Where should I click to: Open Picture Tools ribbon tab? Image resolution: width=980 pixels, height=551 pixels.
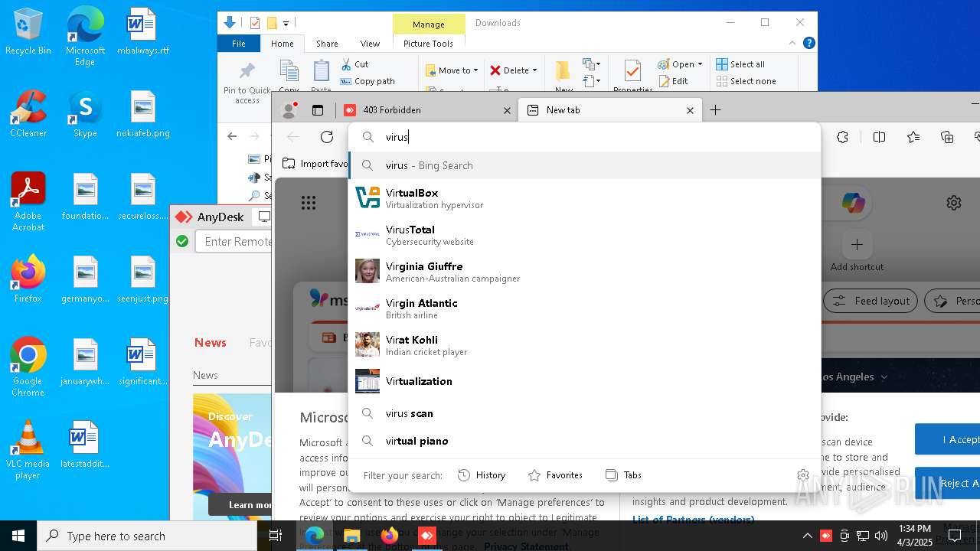click(428, 44)
